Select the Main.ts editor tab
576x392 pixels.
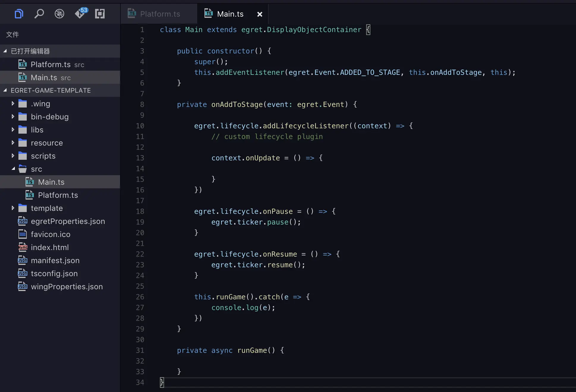tap(230, 14)
